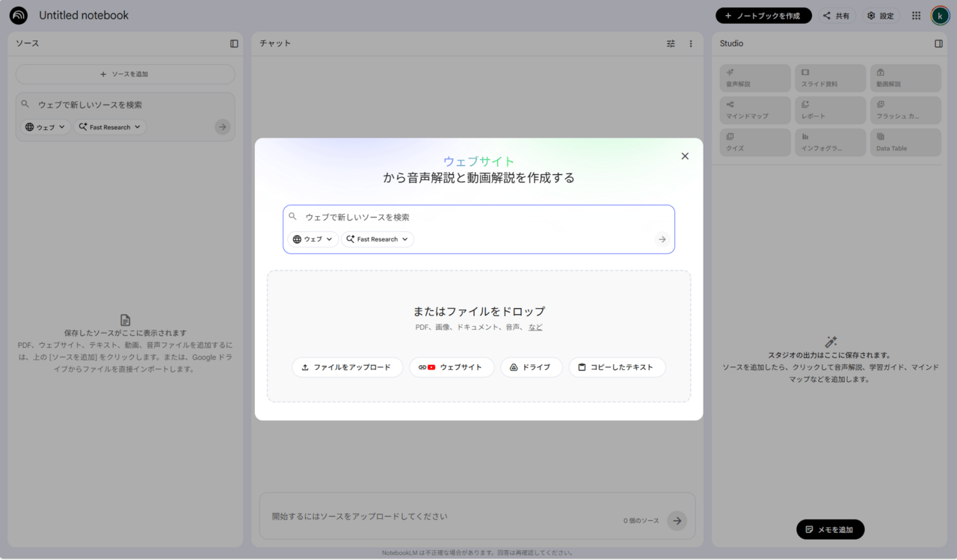The width and height of the screenshot is (957, 560).
Task: Select ウェブサイト source option
Action: click(x=452, y=367)
